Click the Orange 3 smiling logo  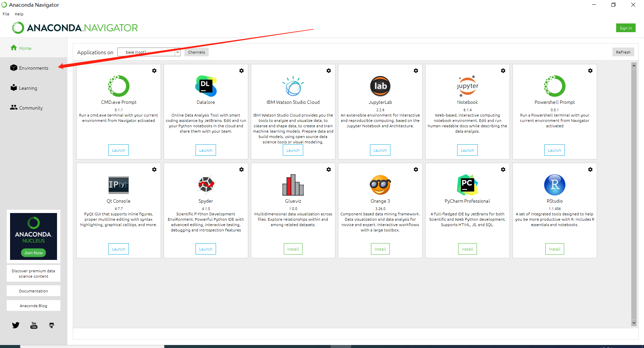pyautogui.click(x=380, y=185)
